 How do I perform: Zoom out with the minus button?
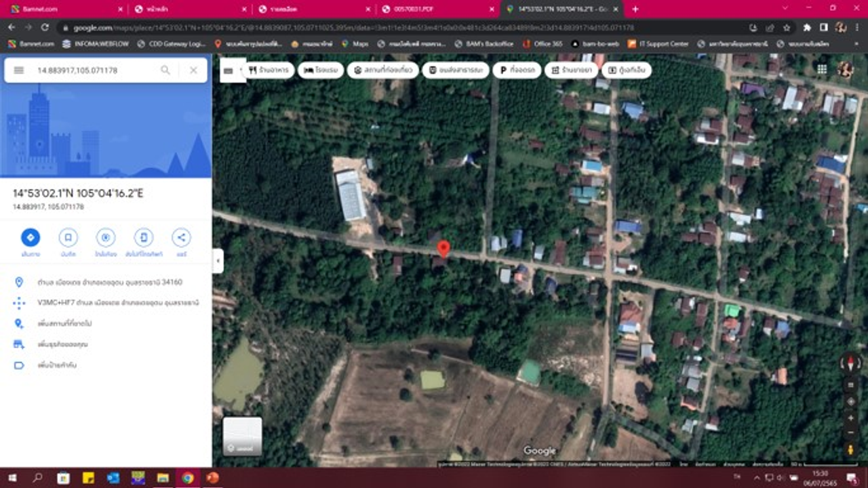pyautogui.click(x=850, y=432)
